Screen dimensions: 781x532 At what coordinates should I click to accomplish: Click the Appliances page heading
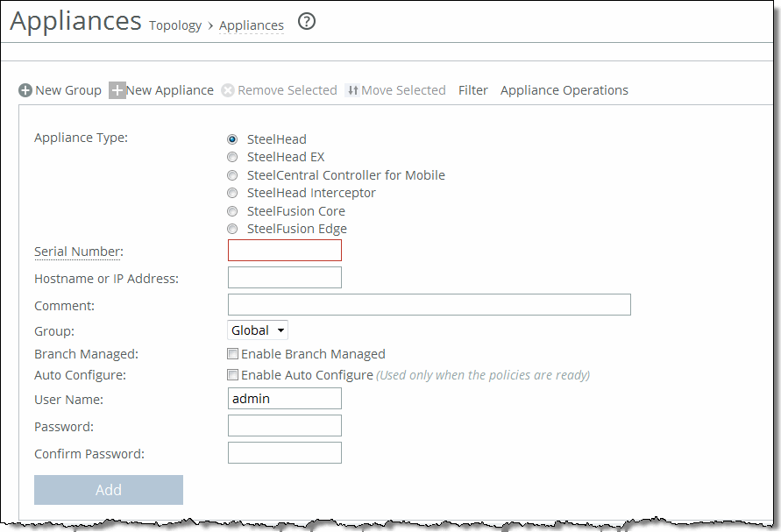(x=75, y=21)
